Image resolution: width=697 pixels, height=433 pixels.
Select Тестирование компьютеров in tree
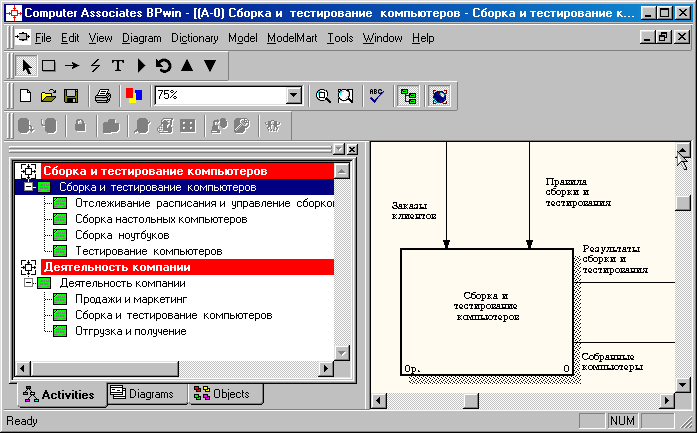(x=148, y=251)
